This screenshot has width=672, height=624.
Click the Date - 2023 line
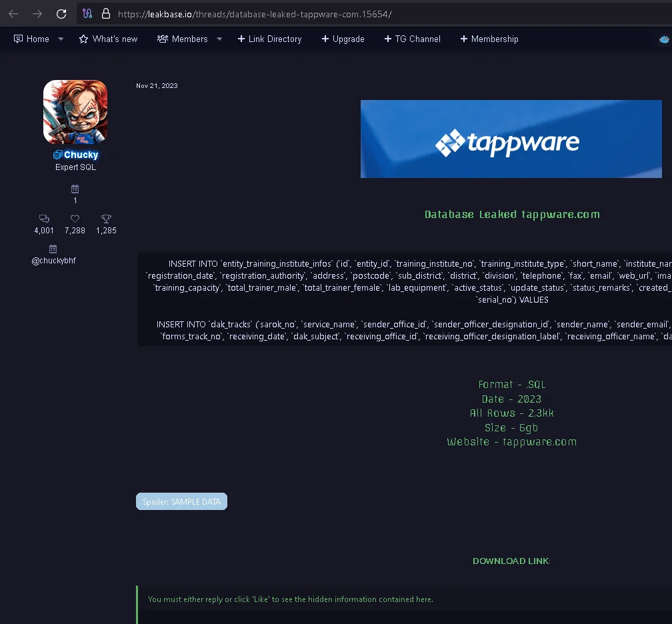[512, 399]
